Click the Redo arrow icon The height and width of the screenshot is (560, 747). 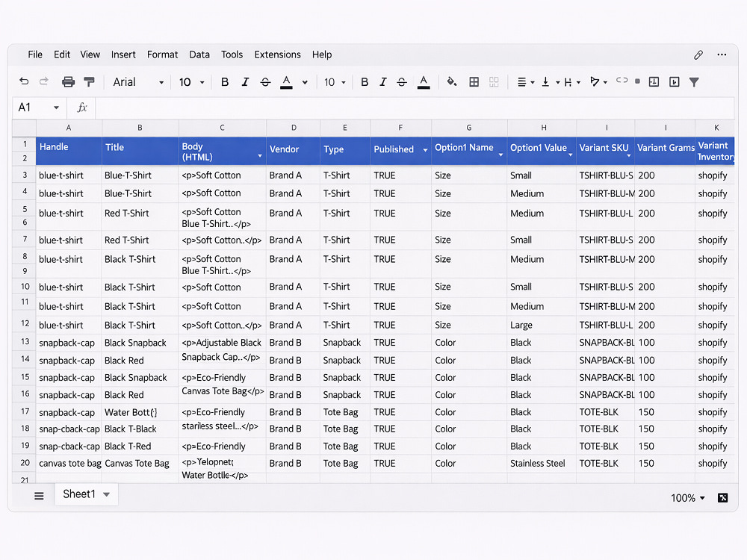click(44, 81)
